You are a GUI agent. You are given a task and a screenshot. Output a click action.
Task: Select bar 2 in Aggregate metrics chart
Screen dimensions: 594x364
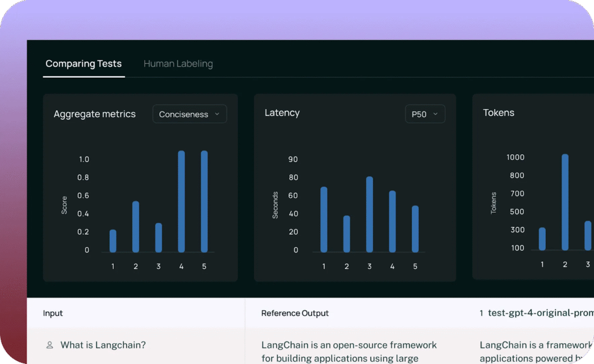tap(136, 227)
